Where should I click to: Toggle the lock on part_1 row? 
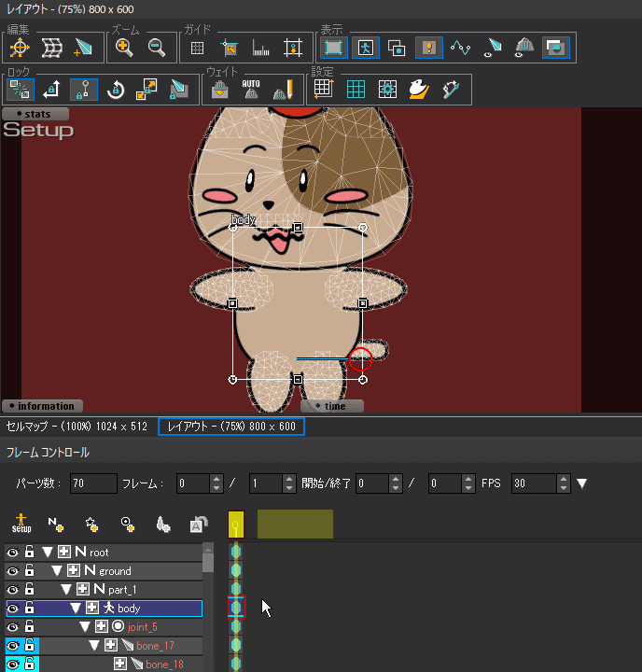29,589
